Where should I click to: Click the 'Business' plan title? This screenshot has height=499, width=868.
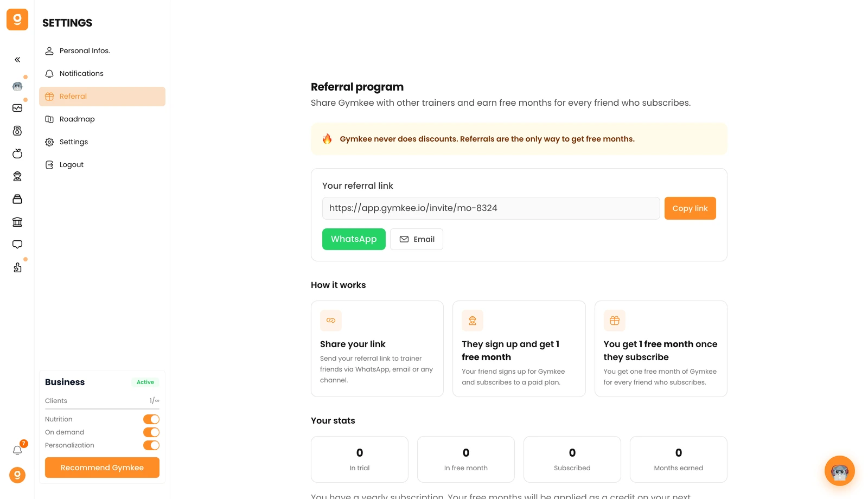[x=65, y=382]
